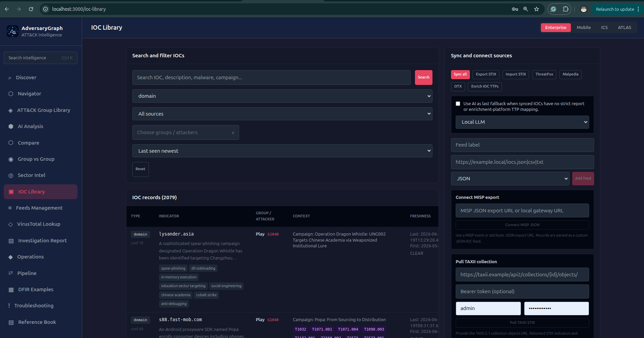The image size is (644, 338).
Task: Click the Troubleshooting exclamation icon
Action: pyautogui.click(x=9, y=305)
